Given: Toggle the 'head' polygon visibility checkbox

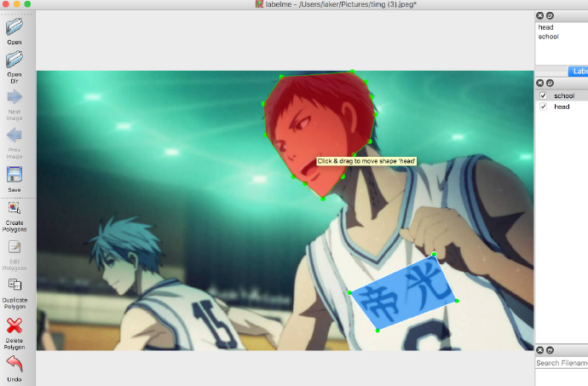Looking at the screenshot, I should (x=543, y=107).
